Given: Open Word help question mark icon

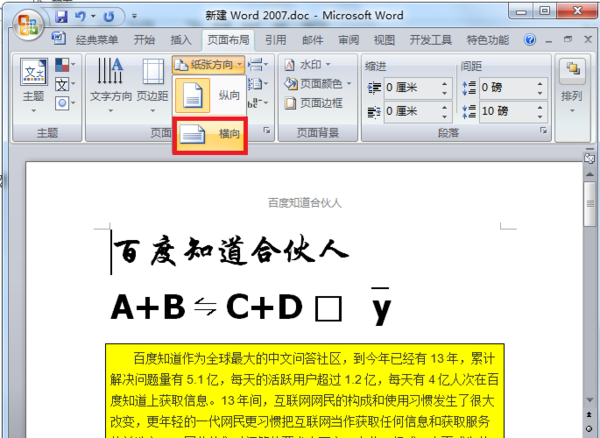Looking at the screenshot, I should point(530,39).
